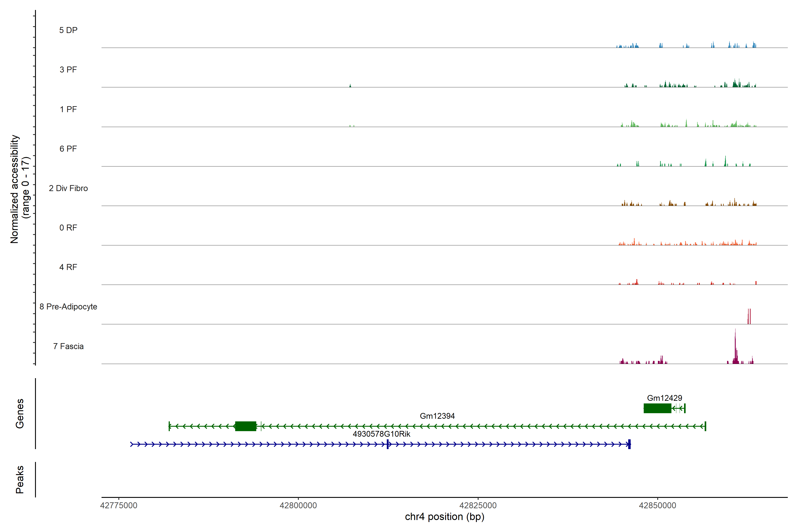Click the Peaks panel label

(20, 479)
